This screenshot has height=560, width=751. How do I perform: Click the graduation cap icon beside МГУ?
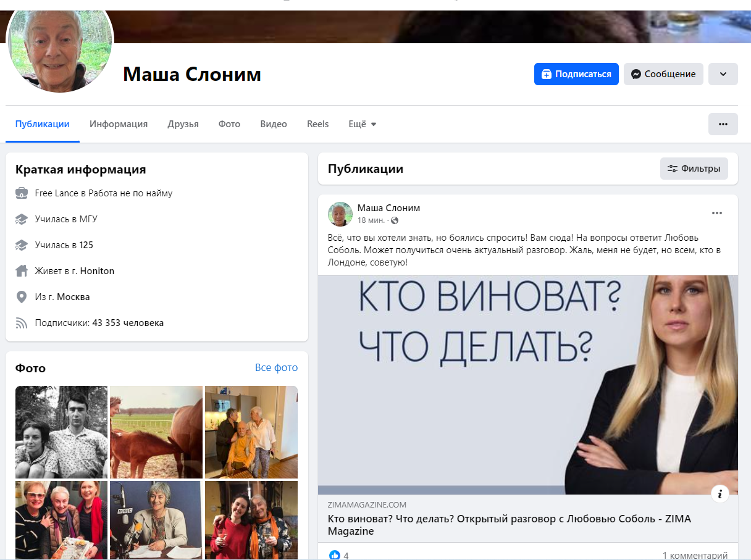(22, 219)
